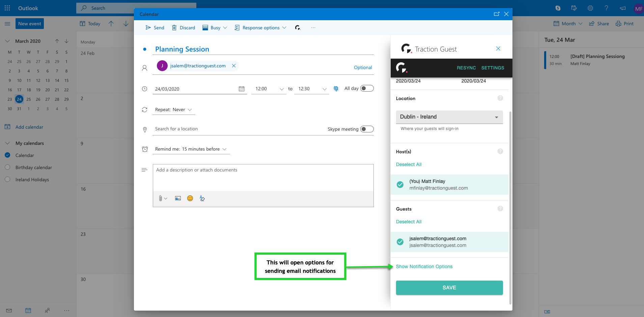
Task: Toggle the hamburger navigation pane icon
Action: (x=7, y=24)
